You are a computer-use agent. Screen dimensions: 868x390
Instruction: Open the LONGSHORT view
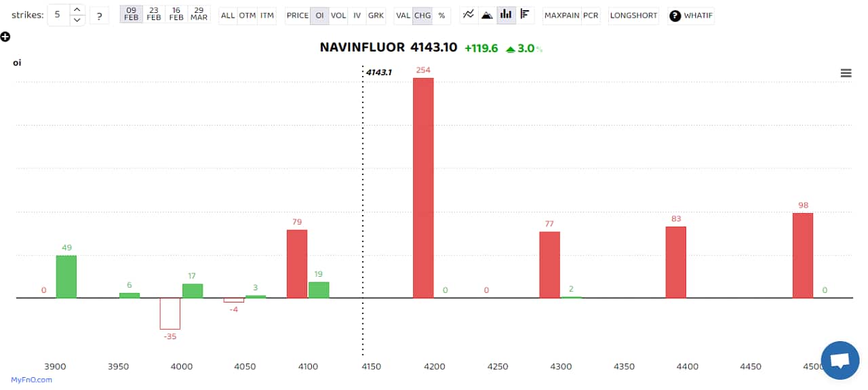click(x=633, y=15)
